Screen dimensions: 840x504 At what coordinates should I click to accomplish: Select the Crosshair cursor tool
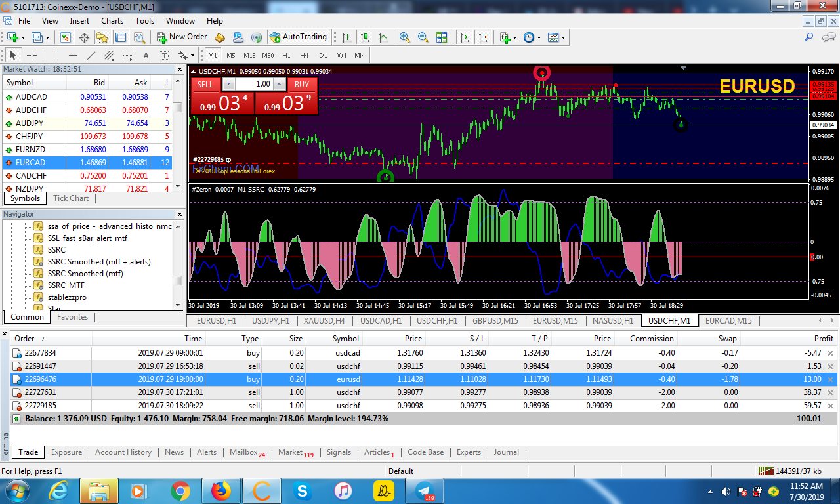[x=31, y=55]
